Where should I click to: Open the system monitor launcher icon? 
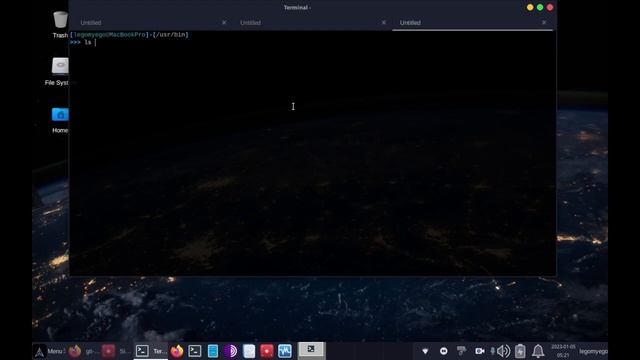(285, 351)
